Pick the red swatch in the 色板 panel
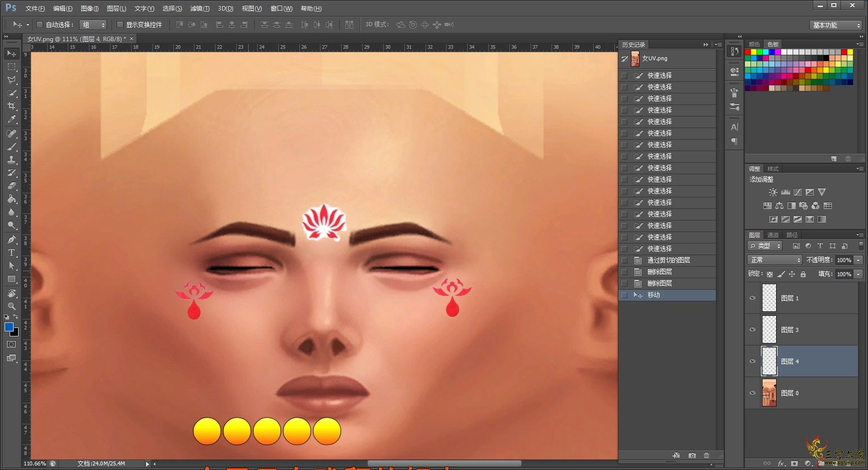This screenshot has height=470, width=868. pos(747,52)
